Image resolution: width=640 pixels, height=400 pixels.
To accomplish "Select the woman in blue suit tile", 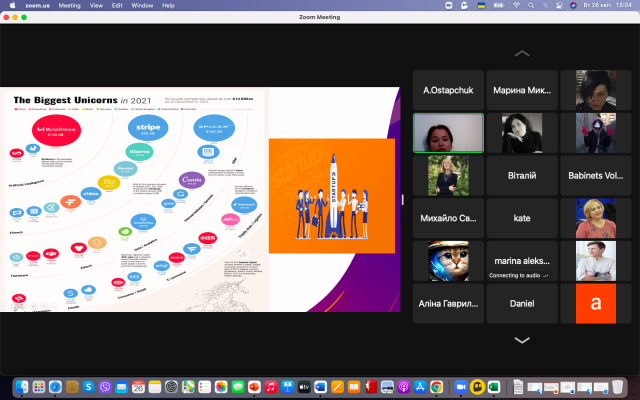I will click(448, 176).
